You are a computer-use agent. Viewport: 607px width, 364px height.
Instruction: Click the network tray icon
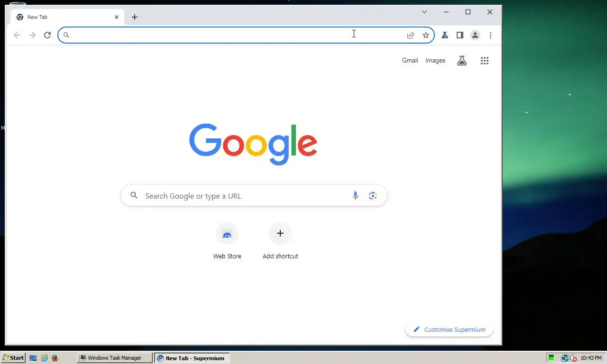[565, 358]
